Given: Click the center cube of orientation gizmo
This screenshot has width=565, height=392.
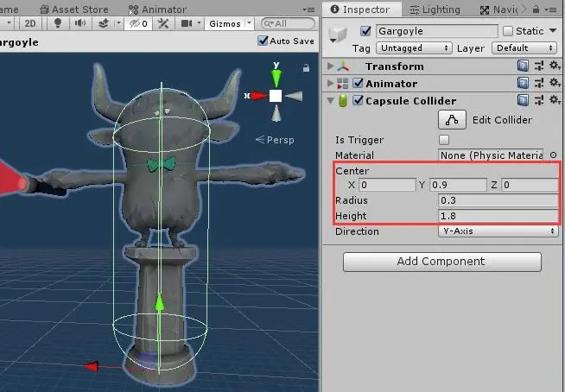Looking at the screenshot, I should (x=276, y=96).
